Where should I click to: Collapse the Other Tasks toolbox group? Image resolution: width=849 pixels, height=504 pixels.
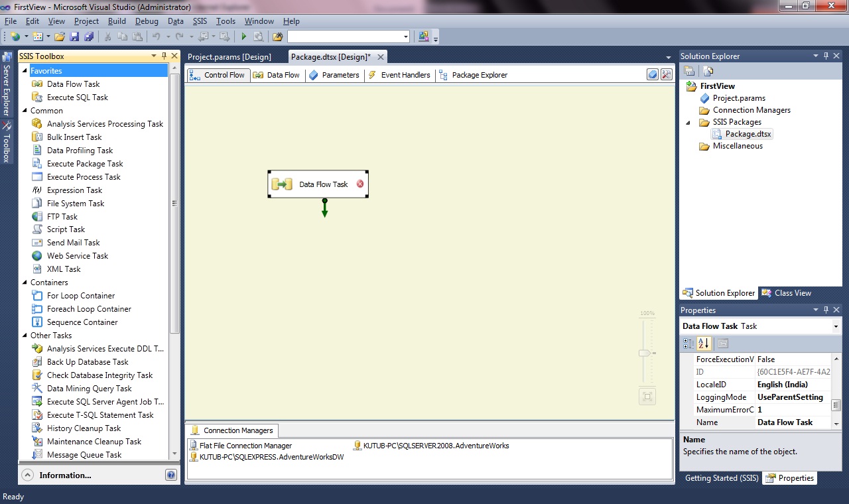coord(25,336)
